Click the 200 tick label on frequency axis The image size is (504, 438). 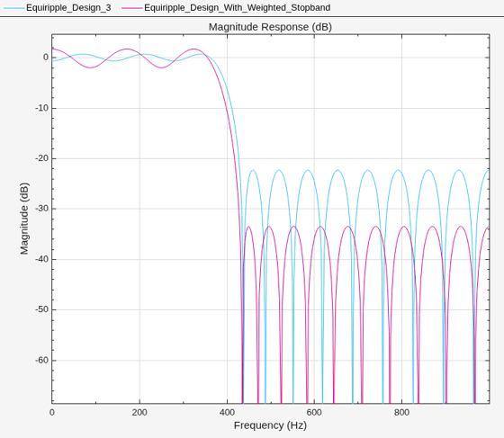point(139,412)
